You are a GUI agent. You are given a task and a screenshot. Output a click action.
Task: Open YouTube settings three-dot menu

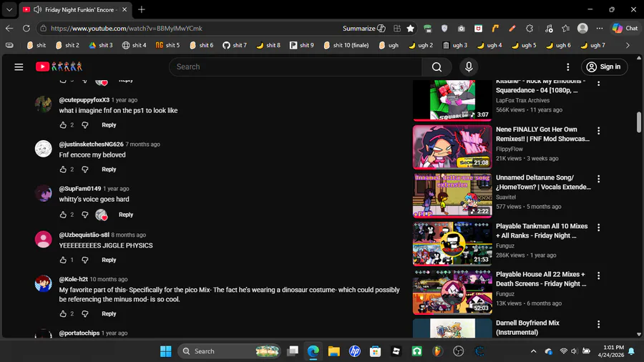click(567, 67)
